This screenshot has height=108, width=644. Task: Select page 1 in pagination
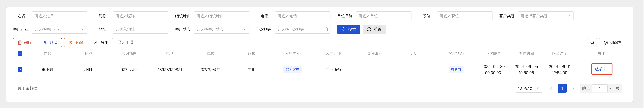click(x=562, y=88)
